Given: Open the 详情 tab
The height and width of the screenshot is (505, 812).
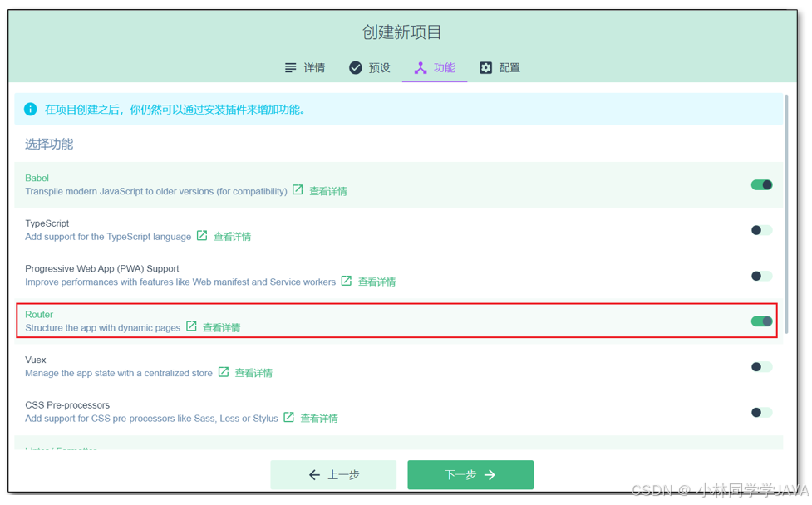Looking at the screenshot, I should click(x=305, y=68).
